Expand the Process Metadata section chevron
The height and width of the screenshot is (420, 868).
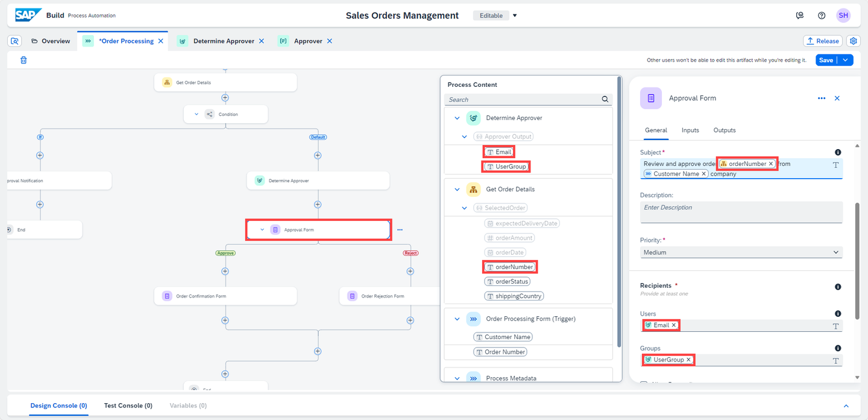tap(458, 378)
